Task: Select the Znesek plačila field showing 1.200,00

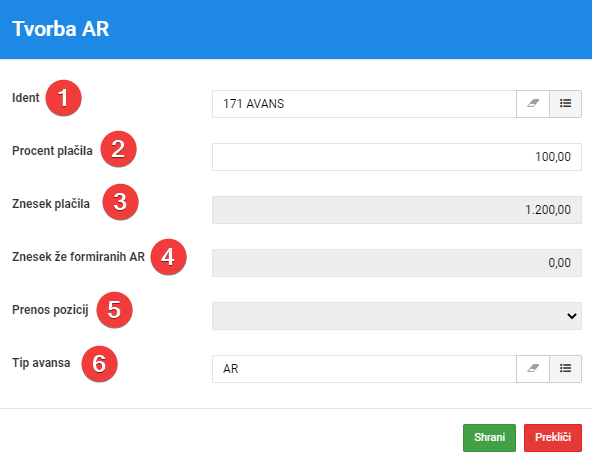Action: tap(397, 210)
